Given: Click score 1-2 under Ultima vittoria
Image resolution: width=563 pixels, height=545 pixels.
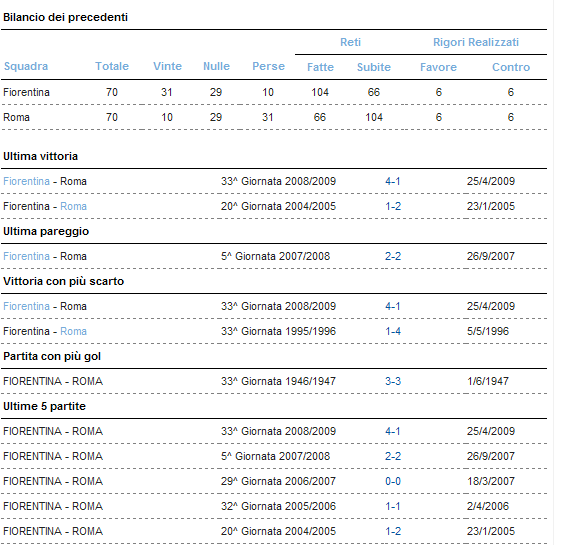Looking at the screenshot, I should pos(393,206).
